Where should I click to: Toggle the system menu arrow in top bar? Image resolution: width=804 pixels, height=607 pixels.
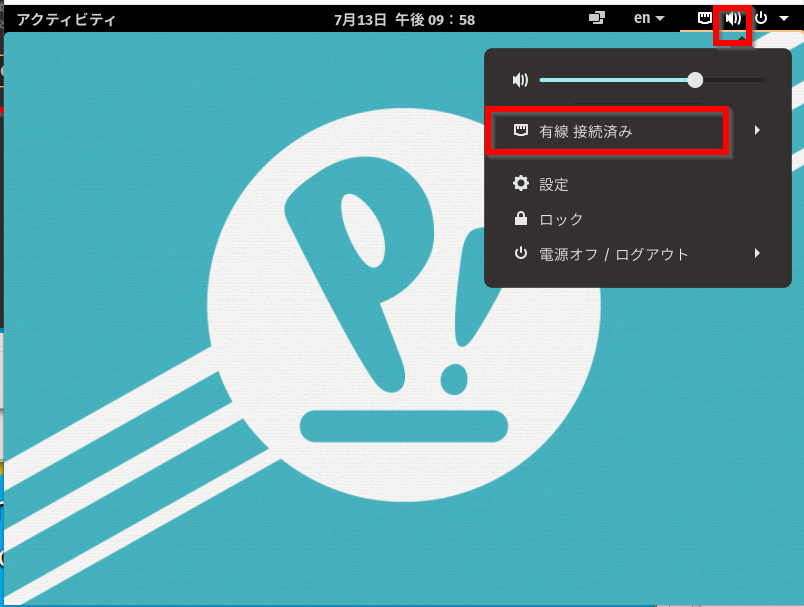coord(784,18)
